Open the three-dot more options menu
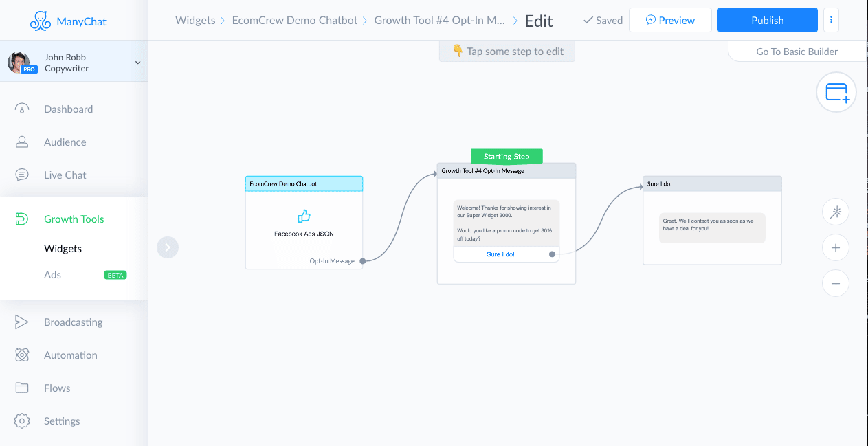 click(x=831, y=20)
